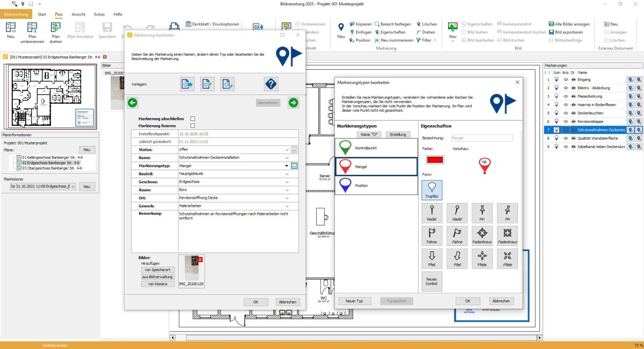The image size is (644, 349).
Task: Click the Neuer Typ button
Action: click(354, 301)
